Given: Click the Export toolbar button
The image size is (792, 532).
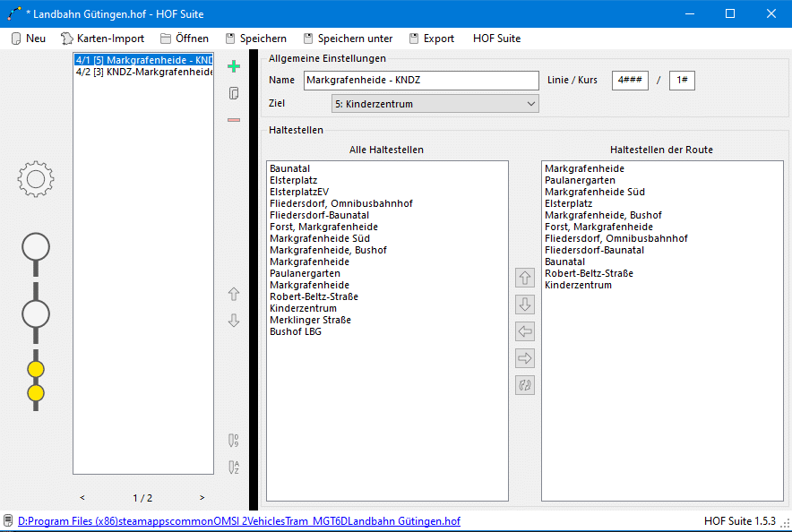Looking at the screenshot, I should [x=432, y=39].
